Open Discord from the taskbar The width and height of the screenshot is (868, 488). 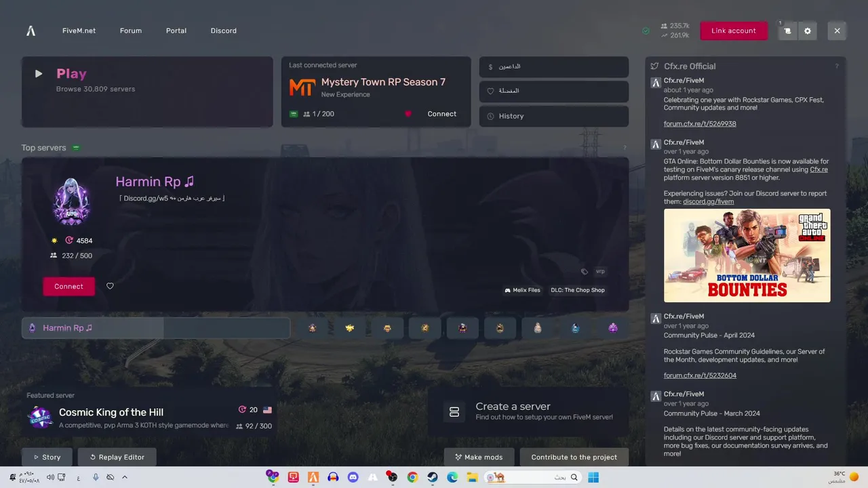(x=353, y=477)
